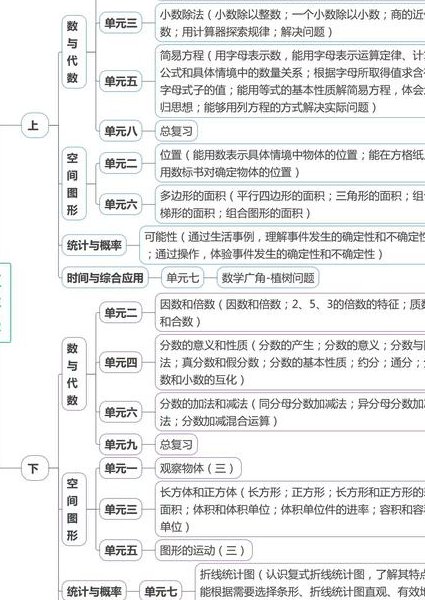Click 单元六 node next to 多边形的面积

pos(120,204)
